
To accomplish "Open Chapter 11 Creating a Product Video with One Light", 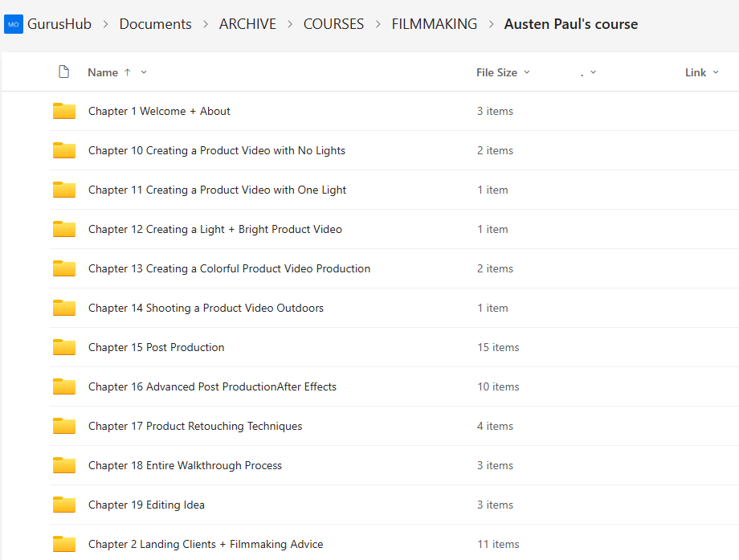I will click(x=217, y=190).
